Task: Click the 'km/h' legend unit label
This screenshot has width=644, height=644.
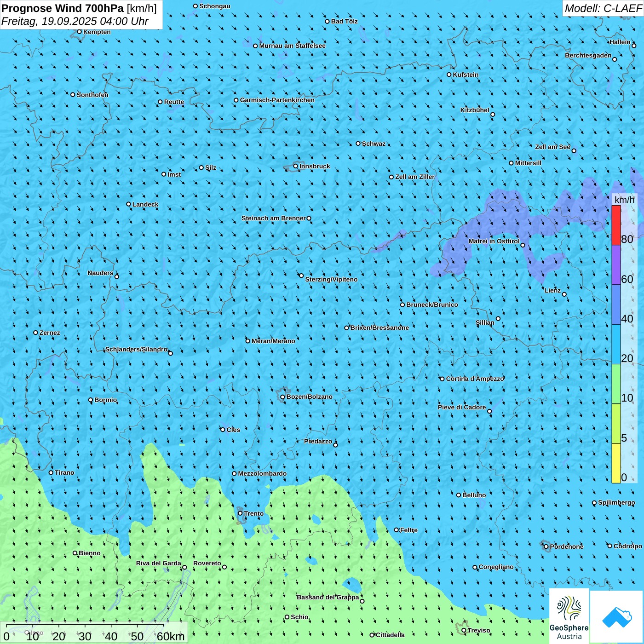Action: coord(625,200)
